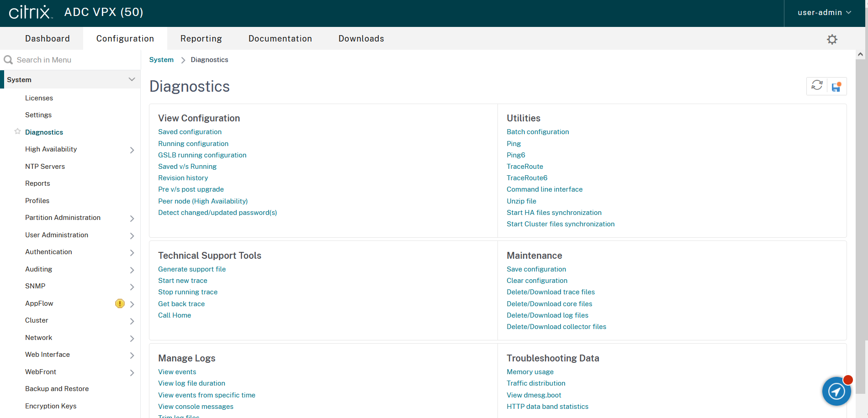Screen dimensions: 868x418
Task: Open Traffic distribution link
Action: [536, 383]
